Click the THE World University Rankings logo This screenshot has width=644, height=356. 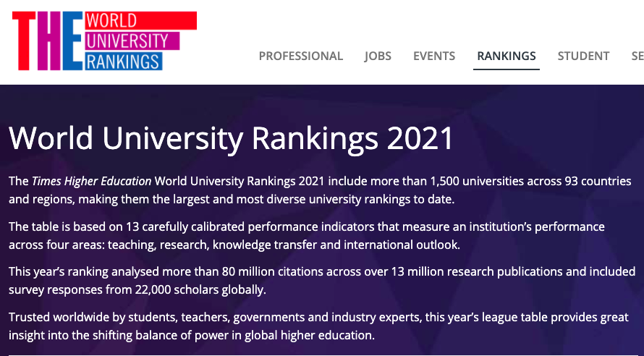click(104, 41)
